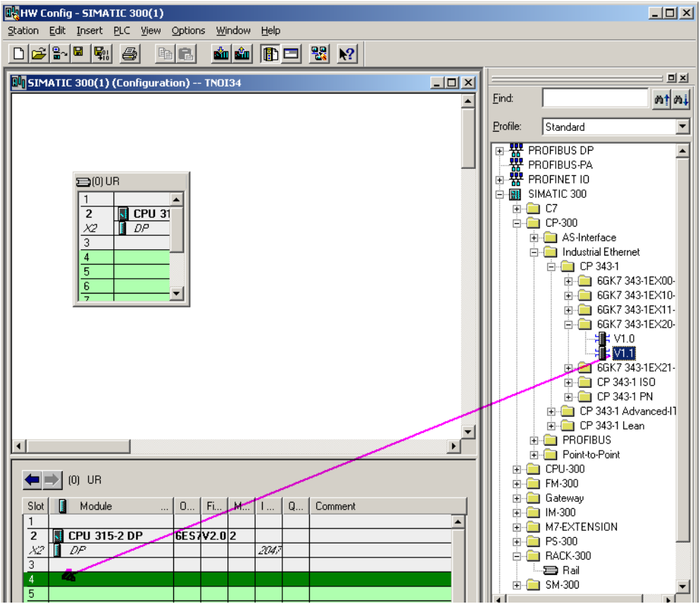The width and height of the screenshot is (700, 604).
Task: Click the Open ONLINE station toolbar icon
Action: point(59,54)
